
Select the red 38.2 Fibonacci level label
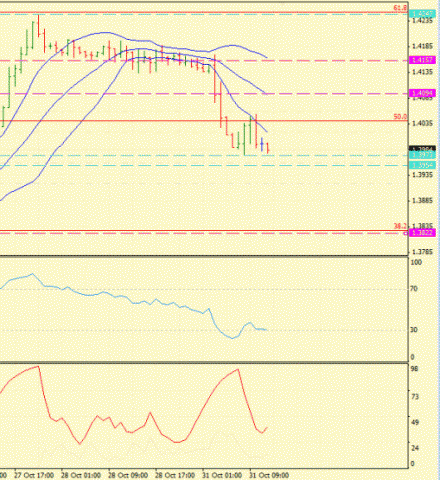(400, 226)
